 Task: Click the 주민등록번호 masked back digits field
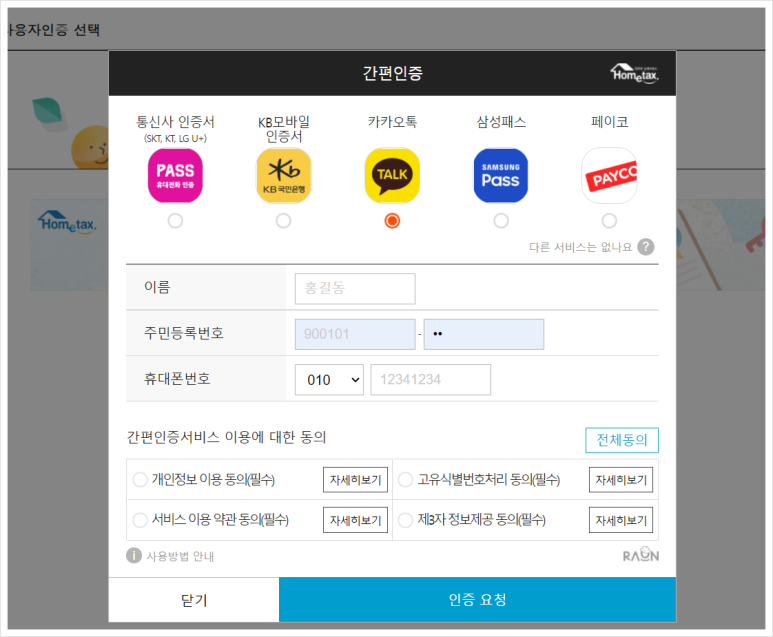pos(484,334)
